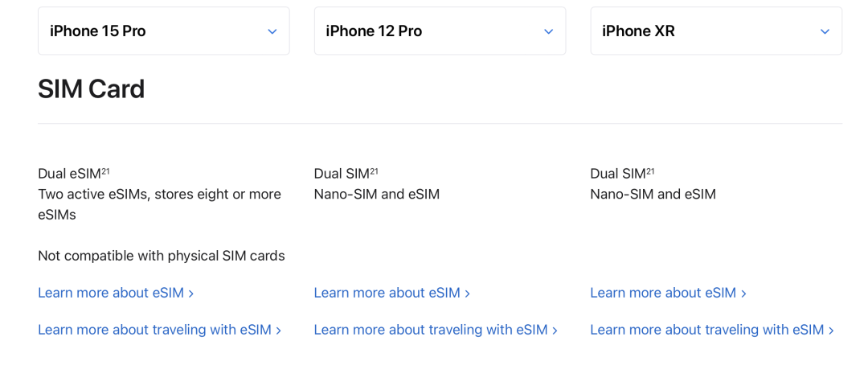868x382 pixels.
Task: Open footnote 21 beside iPhone XR Dual SIM
Action: tap(650, 171)
